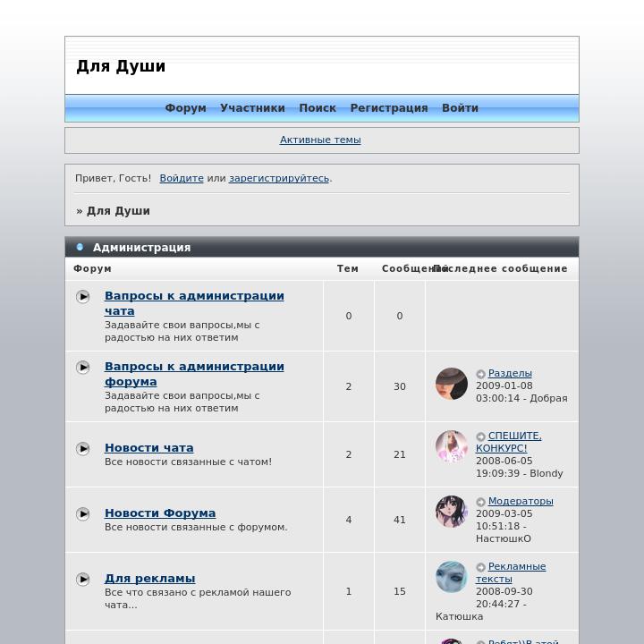644x644 pixels.
Task: Click НастюшкО's anime avatar
Action: (x=452, y=512)
